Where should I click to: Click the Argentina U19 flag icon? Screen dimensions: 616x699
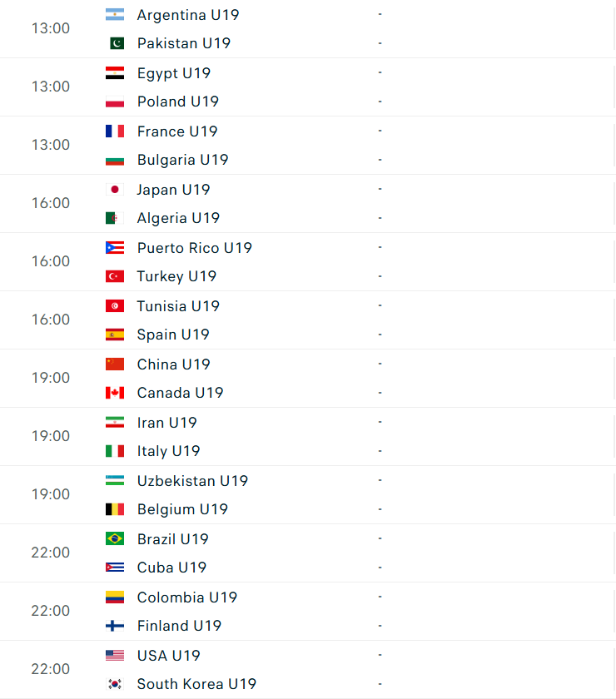coord(115,15)
